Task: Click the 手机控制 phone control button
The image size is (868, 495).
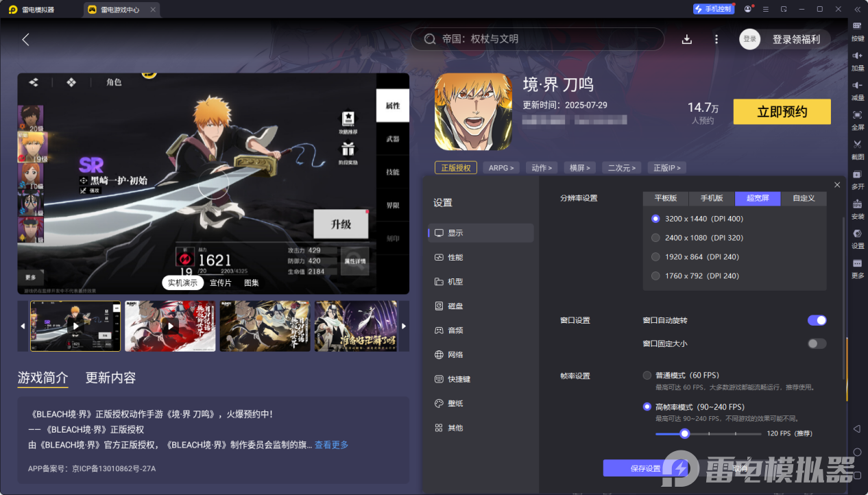Action: click(713, 9)
